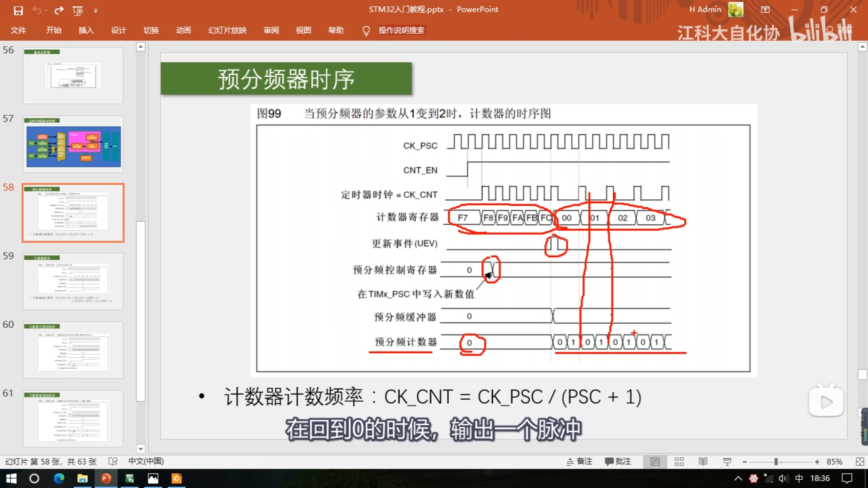
Task: Switch to Slide Sorter view icon
Action: tap(679, 462)
